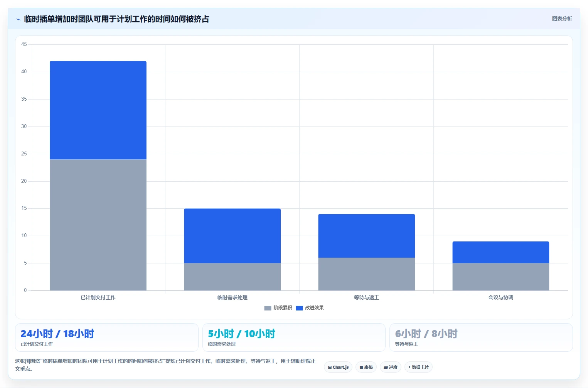The width and height of the screenshot is (588, 388).
Task: Select the 表格 tag
Action: coord(366,367)
